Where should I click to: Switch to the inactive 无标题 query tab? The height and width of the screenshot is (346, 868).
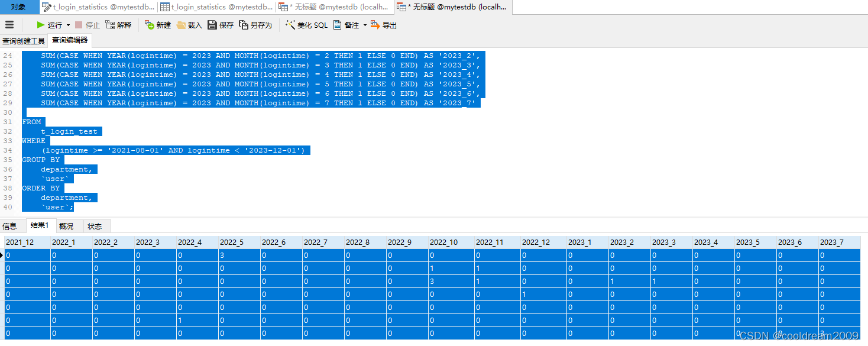click(x=335, y=7)
